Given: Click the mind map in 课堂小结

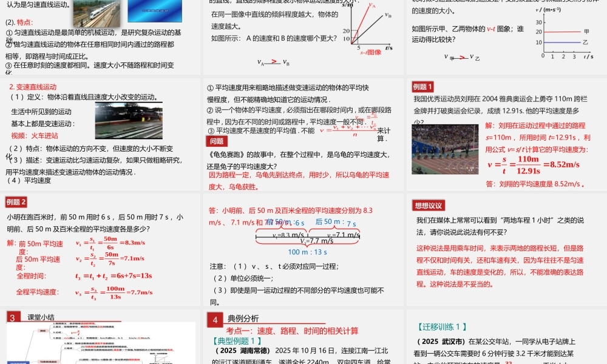Looking at the screenshot, I should 101,343.
